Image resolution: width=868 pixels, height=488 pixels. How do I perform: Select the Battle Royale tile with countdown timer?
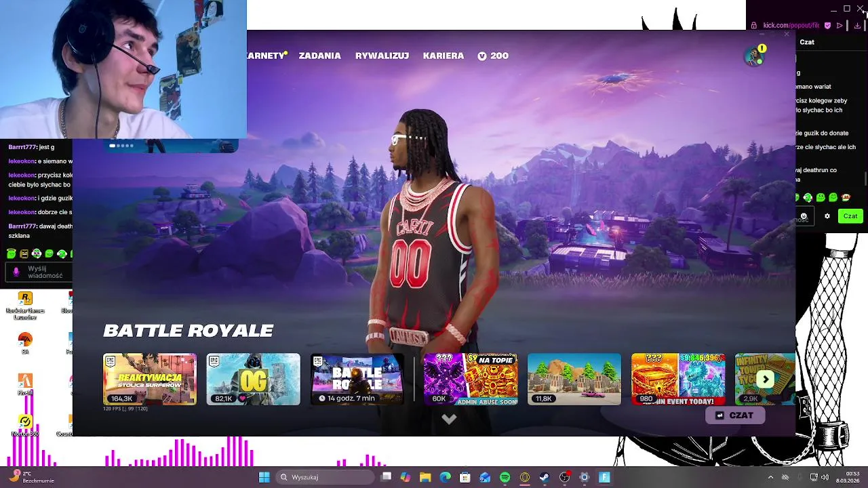pyautogui.click(x=357, y=379)
